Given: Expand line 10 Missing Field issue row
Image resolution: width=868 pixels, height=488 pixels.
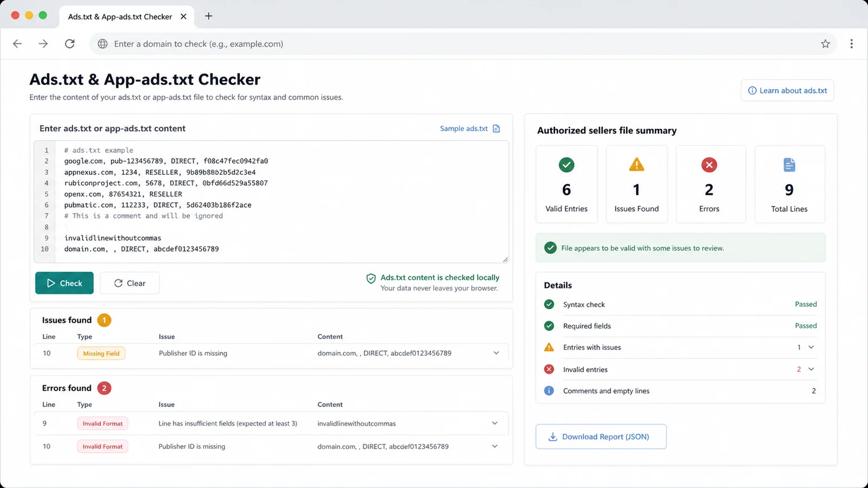Looking at the screenshot, I should [496, 353].
